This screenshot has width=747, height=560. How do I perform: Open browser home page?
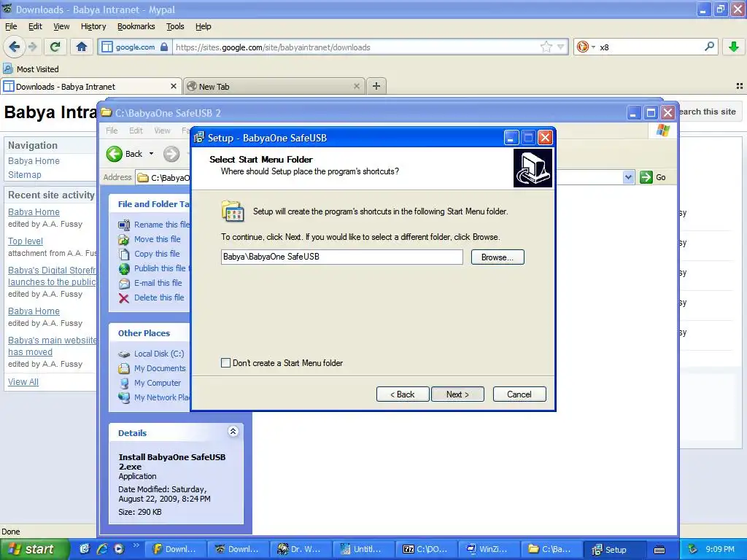tap(82, 47)
